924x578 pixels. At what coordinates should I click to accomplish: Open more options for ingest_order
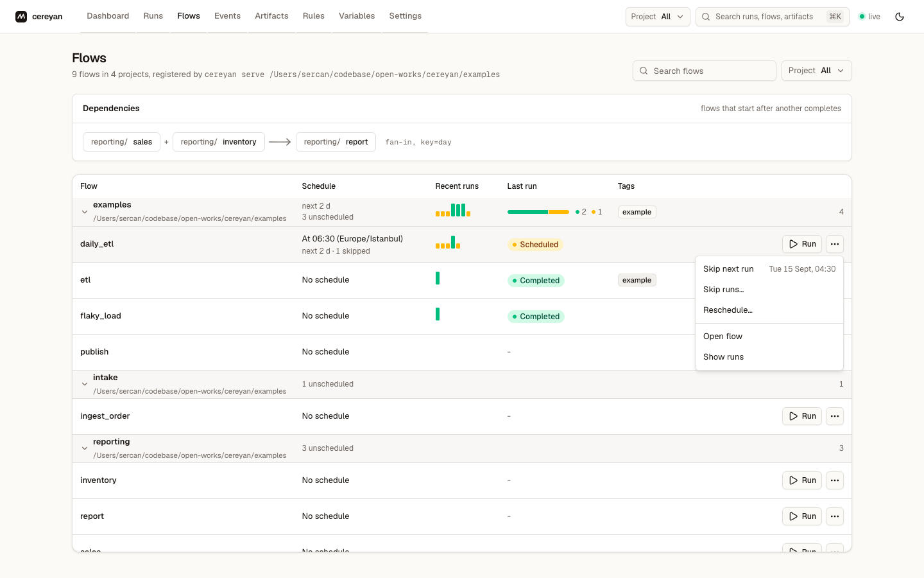(835, 416)
